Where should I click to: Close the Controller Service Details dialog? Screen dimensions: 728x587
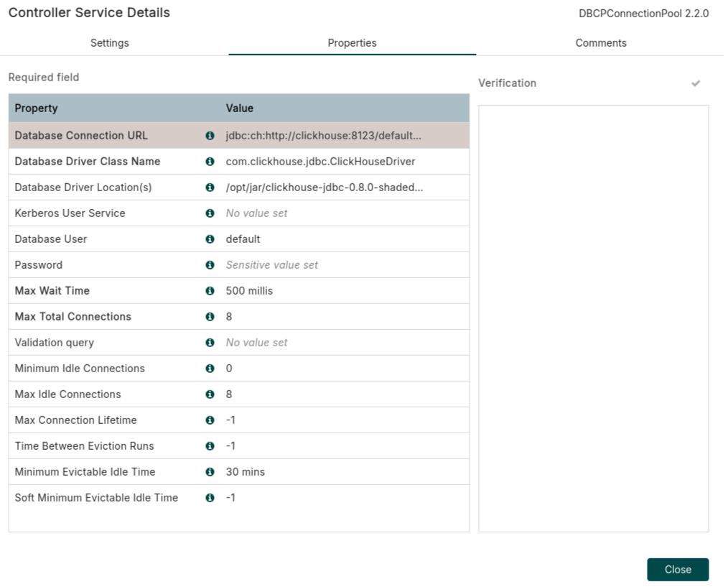coord(678,569)
